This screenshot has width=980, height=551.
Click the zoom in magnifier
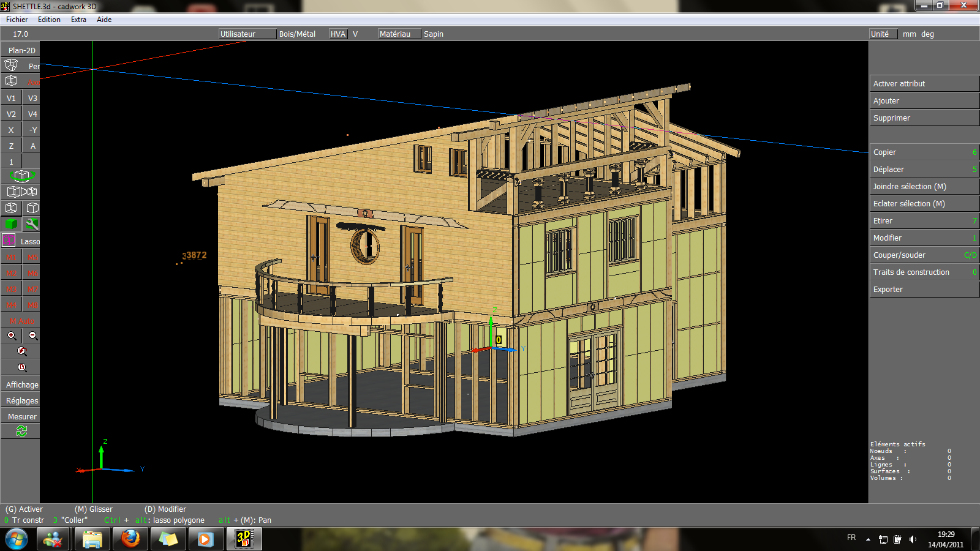click(11, 335)
